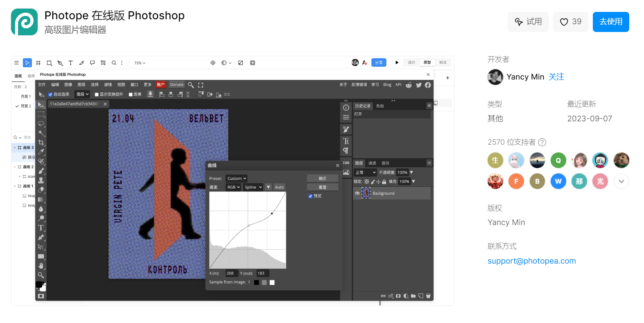Select the Spot Healing tool
Viewport: 644px width, 323px height.
tap(41, 161)
